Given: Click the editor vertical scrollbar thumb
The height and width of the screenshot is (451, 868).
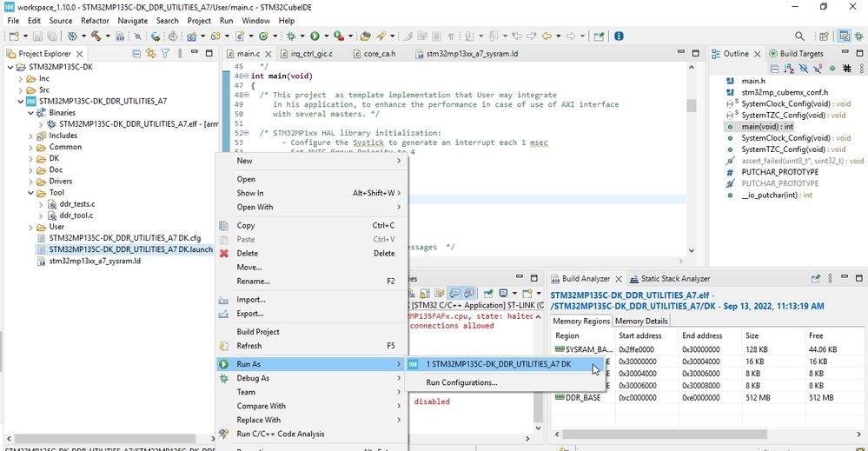Looking at the screenshot, I should coord(692,105).
